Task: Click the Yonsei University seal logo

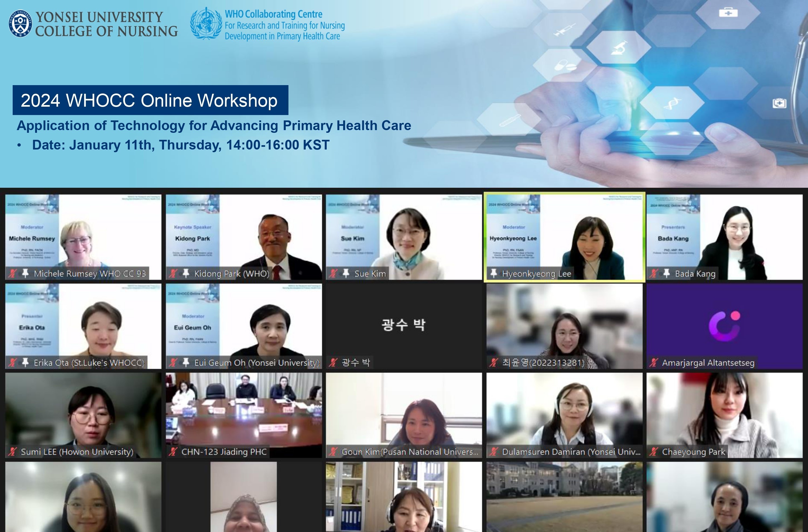Action: (x=20, y=23)
